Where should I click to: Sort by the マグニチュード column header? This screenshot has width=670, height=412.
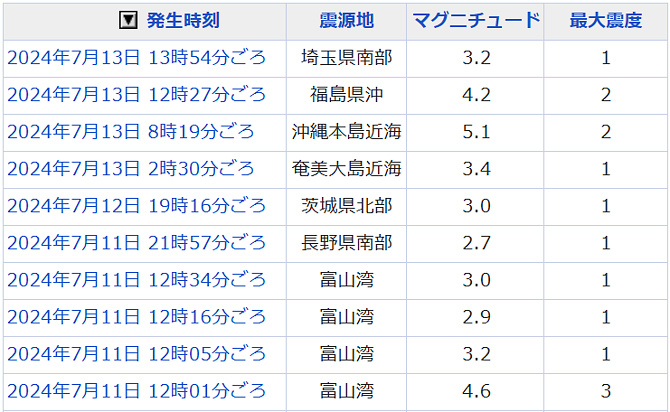(x=476, y=21)
